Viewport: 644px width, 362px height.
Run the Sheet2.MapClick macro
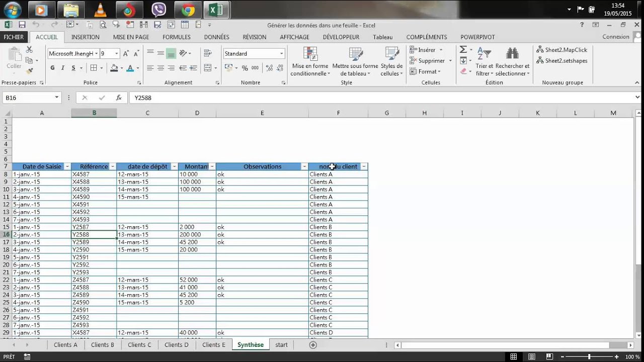tap(561, 50)
